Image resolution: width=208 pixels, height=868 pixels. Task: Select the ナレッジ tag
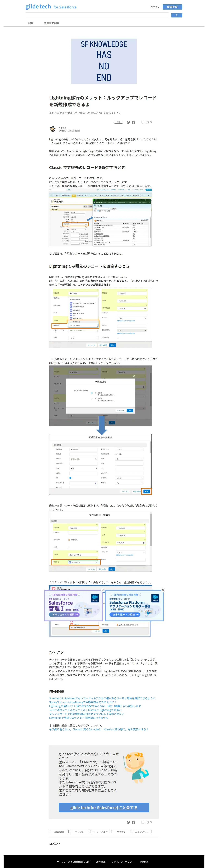80,832
